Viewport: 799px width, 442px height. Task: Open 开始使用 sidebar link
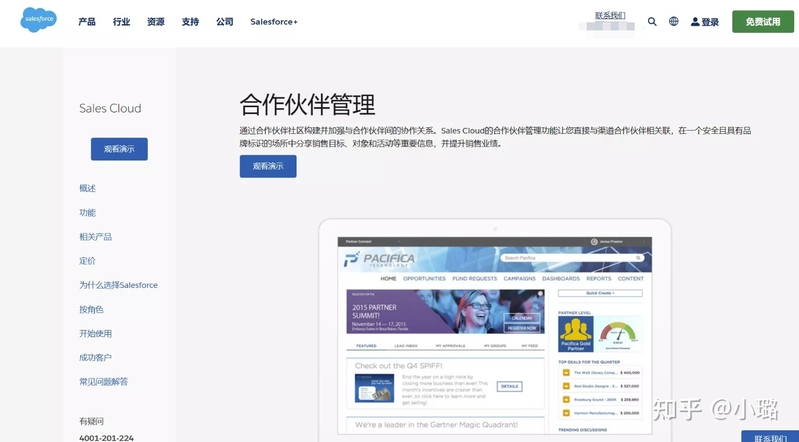[x=95, y=333]
